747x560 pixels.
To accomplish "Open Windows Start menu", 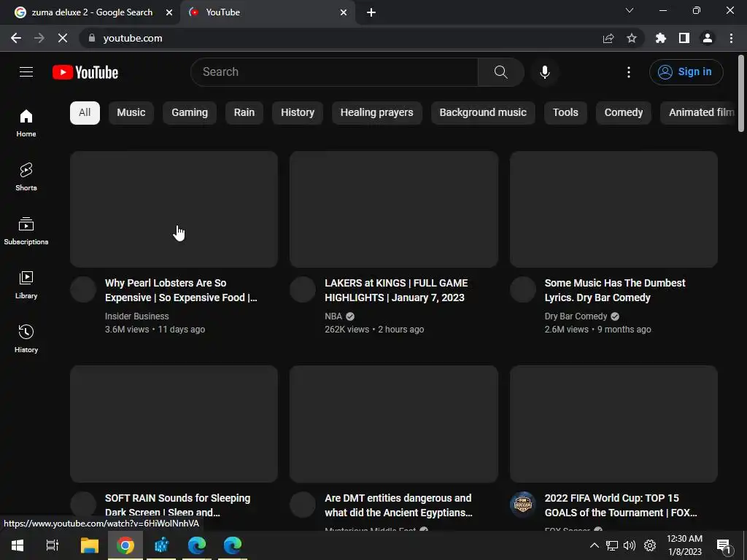I will pos(18,545).
